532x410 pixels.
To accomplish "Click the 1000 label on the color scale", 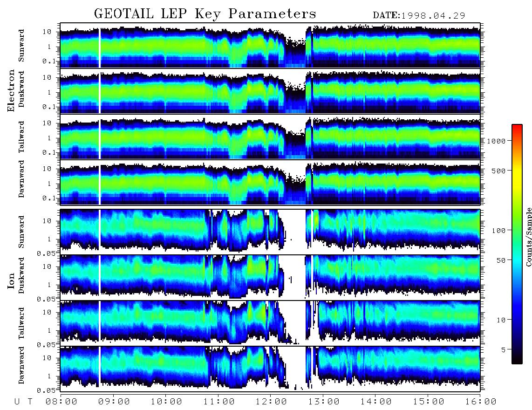I will (497, 141).
